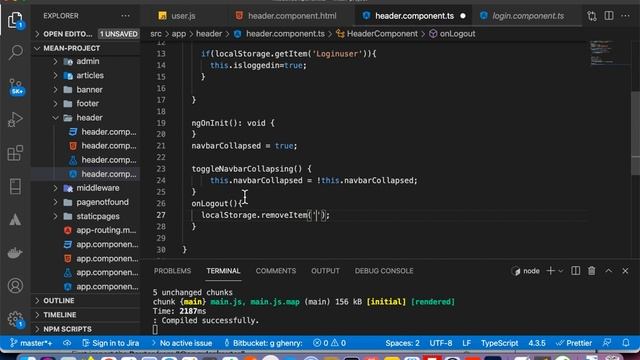Open the Explorer view in activity bar

[15, 20]
